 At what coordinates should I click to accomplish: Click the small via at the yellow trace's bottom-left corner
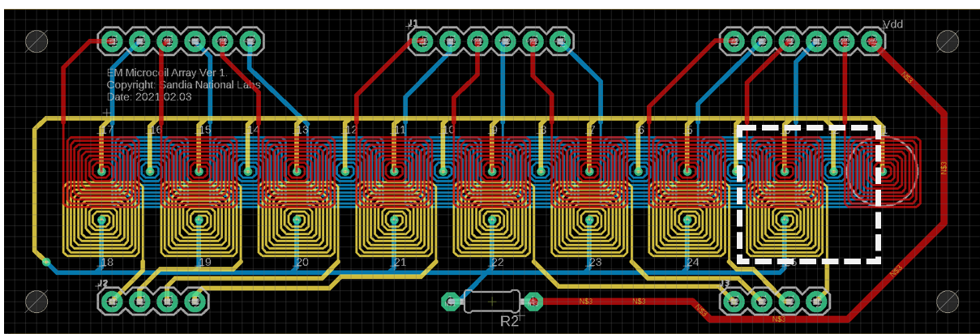pos(46,262)
